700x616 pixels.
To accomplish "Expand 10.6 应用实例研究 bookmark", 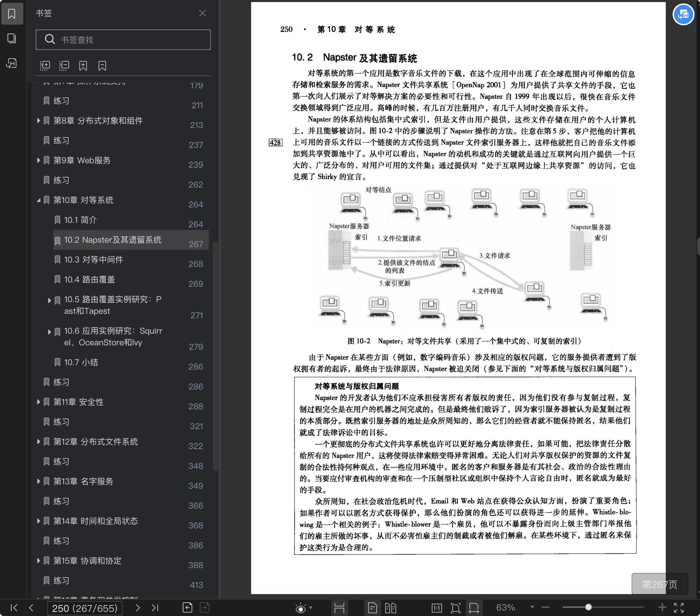I will click(x=50, y=332).
